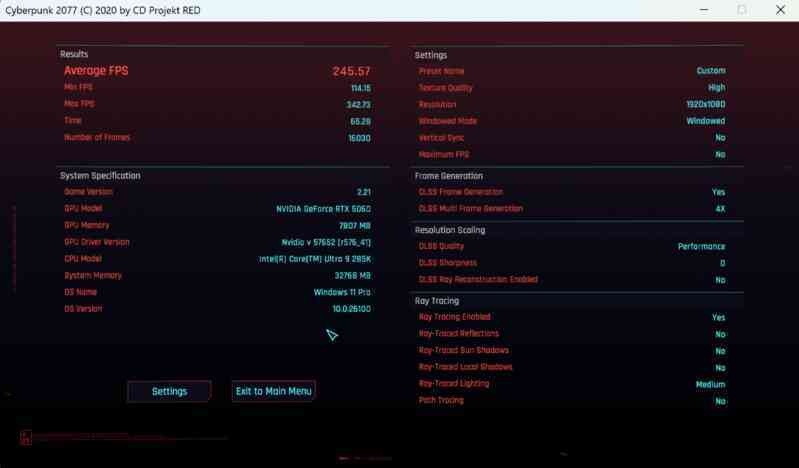Click the 'Settings' section heading at top right
Screen dimensions: 799x468
[431, 55]
